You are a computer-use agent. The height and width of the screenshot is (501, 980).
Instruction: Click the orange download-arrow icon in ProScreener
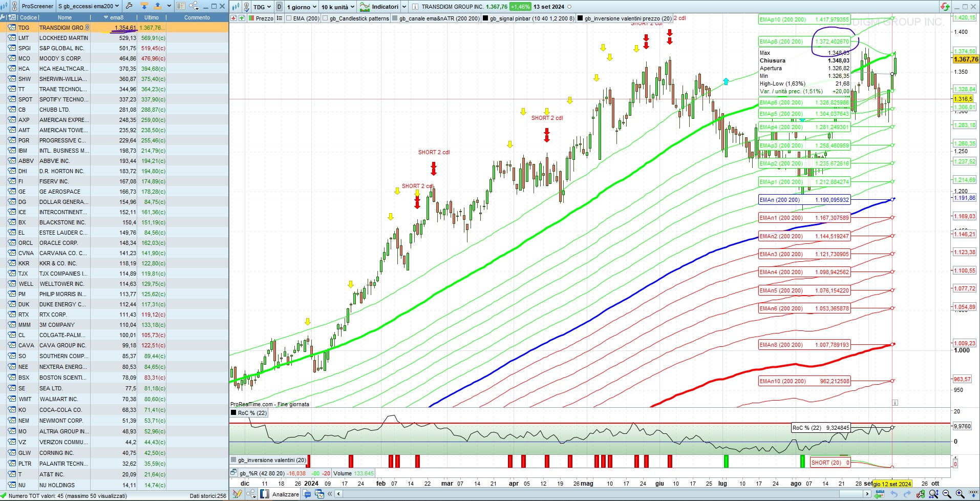(x=144, y=6)
